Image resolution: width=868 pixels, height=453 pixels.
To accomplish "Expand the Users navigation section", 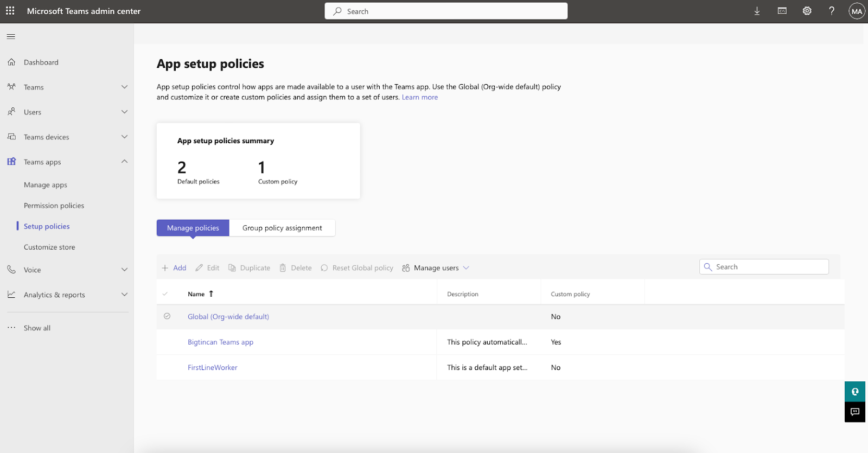I will (x=124, y=112).
